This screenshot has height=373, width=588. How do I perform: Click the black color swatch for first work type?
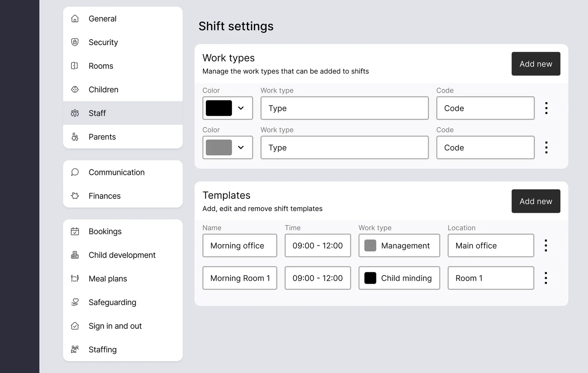(218, 108)
